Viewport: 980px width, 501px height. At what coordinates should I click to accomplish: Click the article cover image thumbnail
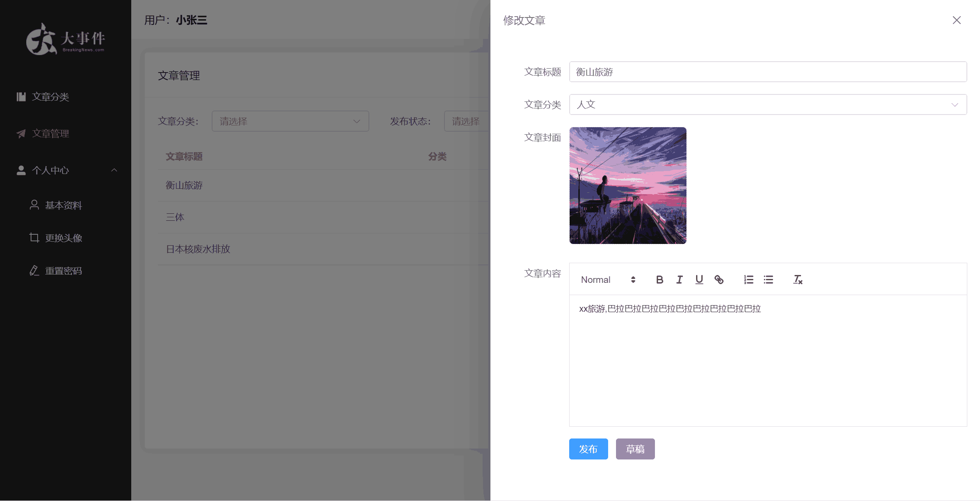point(628,185)
